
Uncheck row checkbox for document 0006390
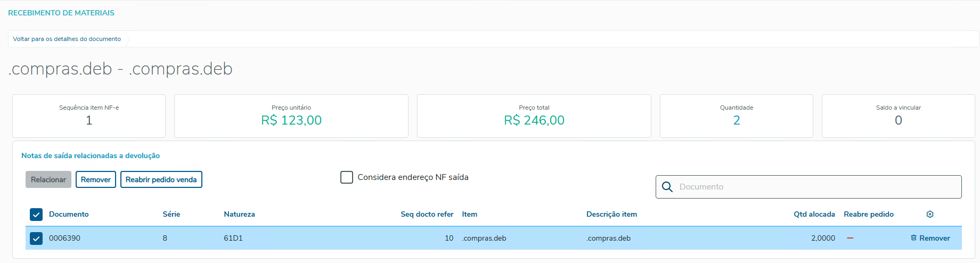(36, 239)
